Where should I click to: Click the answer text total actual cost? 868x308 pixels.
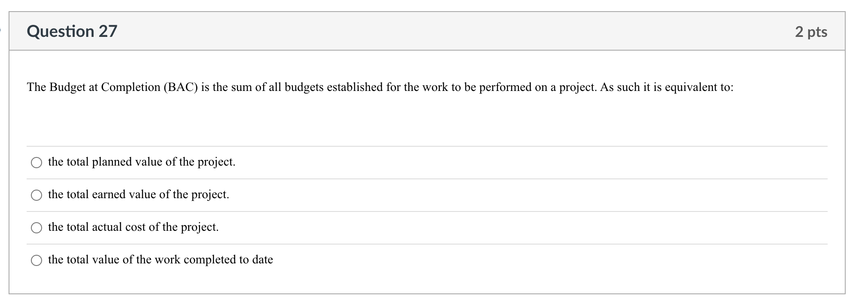tap(134, 227)
